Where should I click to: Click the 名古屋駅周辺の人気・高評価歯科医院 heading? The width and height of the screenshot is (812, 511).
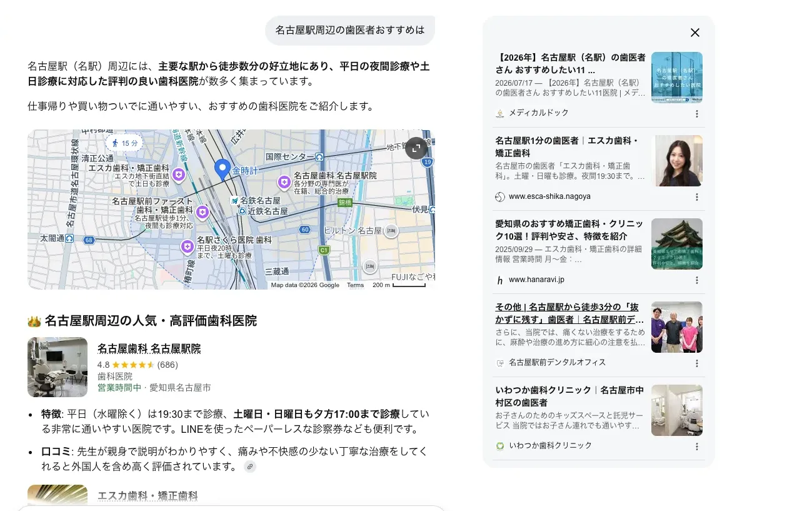point(150,321)
